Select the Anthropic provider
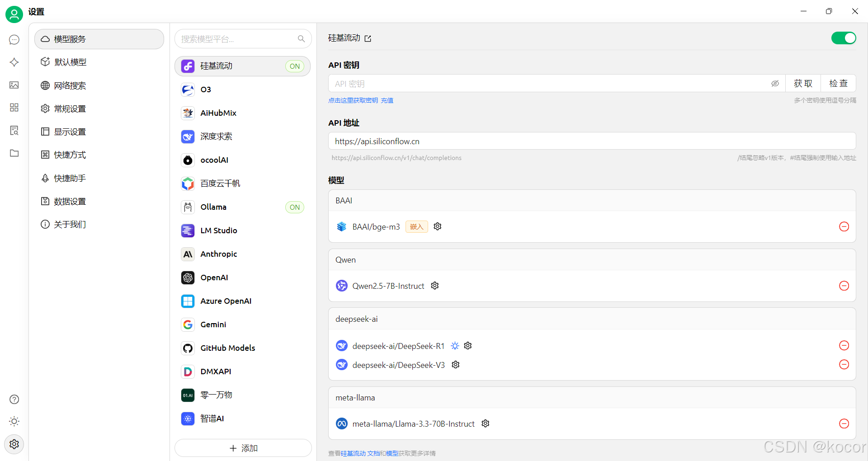This screenshot has width=868, height=461. (243, 254)
